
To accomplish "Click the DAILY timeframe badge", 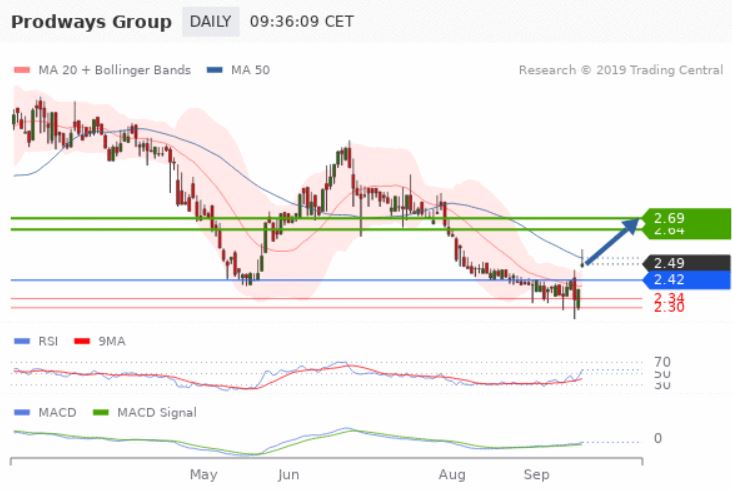I will (x=211, y=21).
